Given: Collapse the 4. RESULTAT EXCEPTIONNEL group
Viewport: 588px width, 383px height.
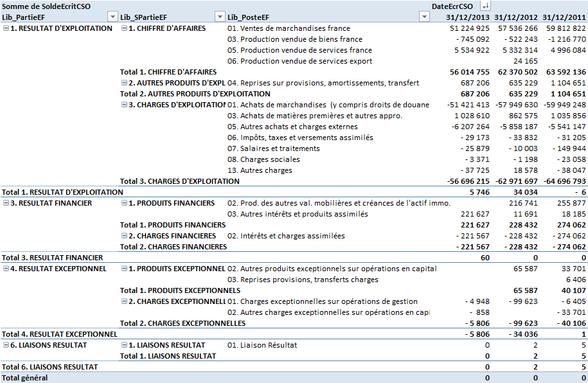Looking at the screenshot, I should tap(6, 269).
